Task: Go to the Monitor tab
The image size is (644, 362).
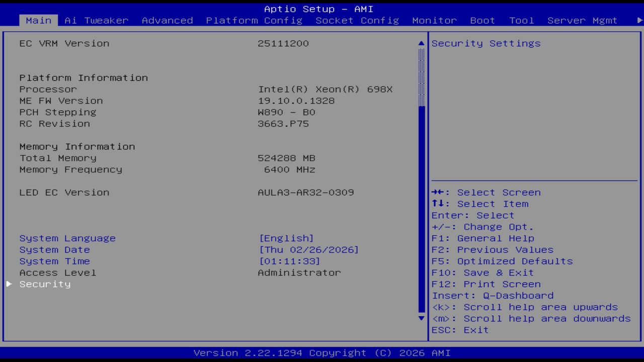Action: click(434, 20)
